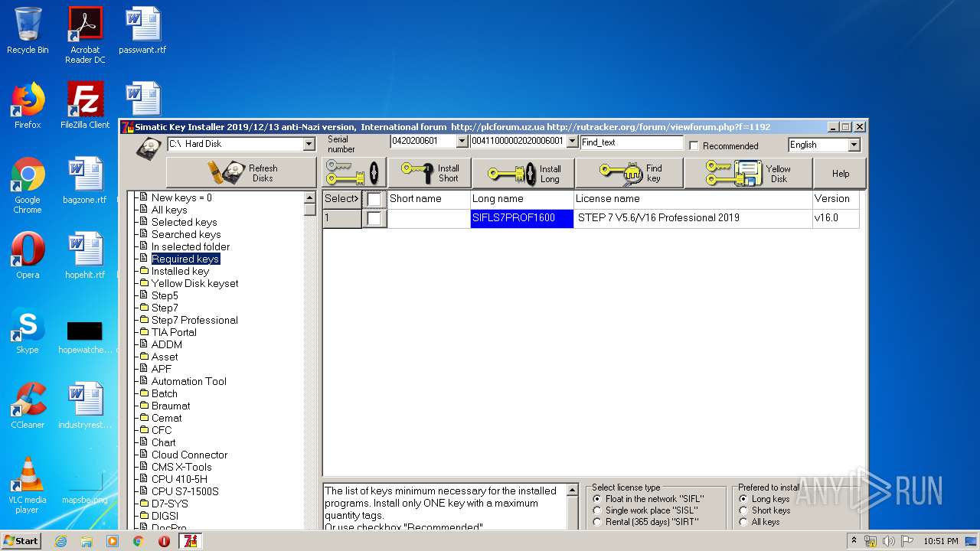Open hopehit.rtf desktop file
This screenshot has height=551, width=980.
click(x=85, y=256)
